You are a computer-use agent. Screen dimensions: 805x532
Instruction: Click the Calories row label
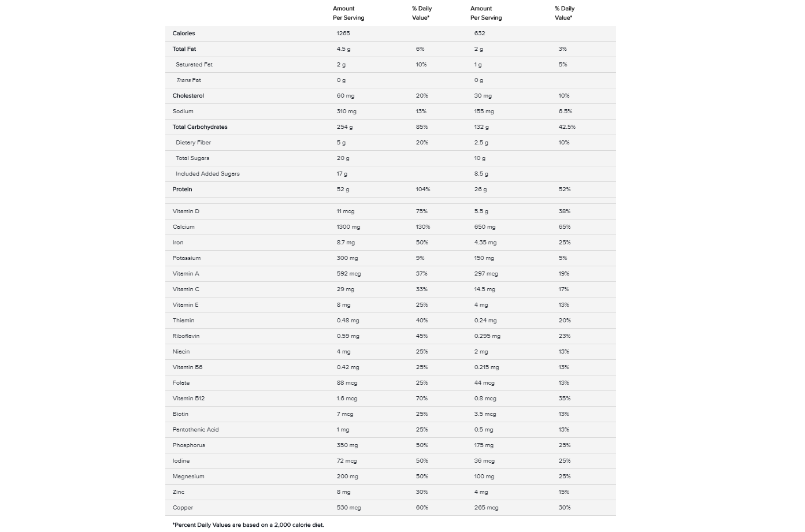pos(184,34)
